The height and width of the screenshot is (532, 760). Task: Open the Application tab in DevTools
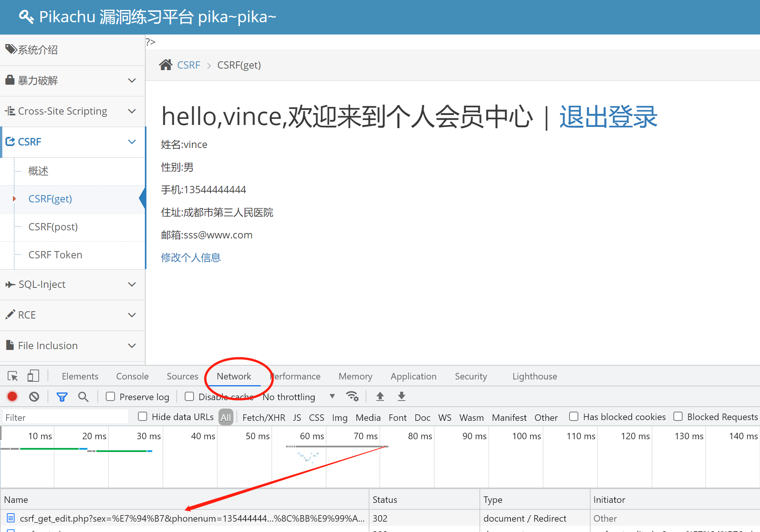pos(413,376)
